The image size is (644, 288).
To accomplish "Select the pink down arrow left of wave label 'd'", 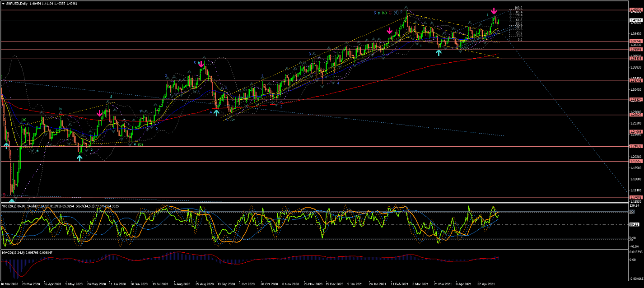I will click(99, 113).
